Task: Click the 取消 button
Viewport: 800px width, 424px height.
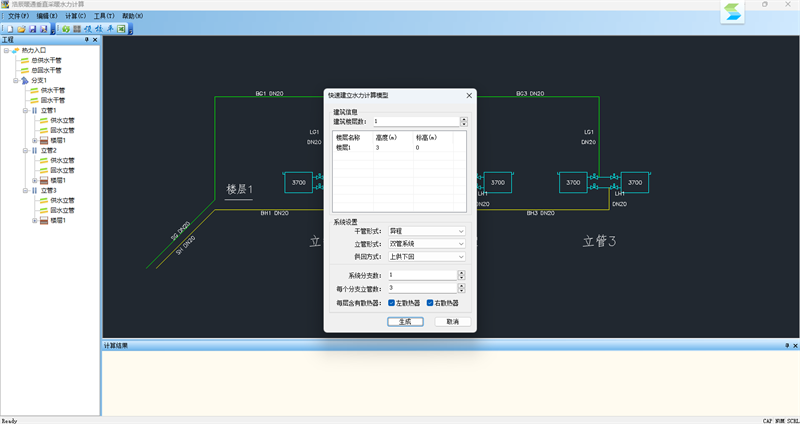Action: (x=452, y=322)
